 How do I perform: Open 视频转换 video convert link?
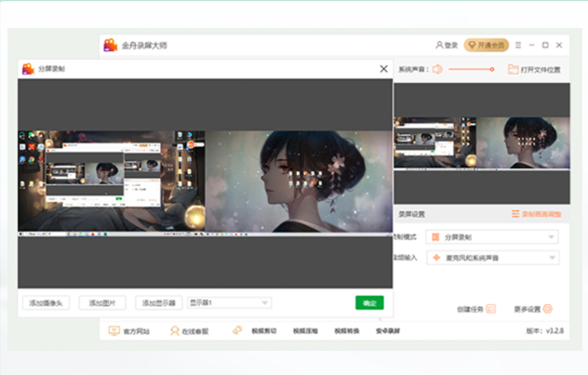pyautogui.click(x=347, y=330)
